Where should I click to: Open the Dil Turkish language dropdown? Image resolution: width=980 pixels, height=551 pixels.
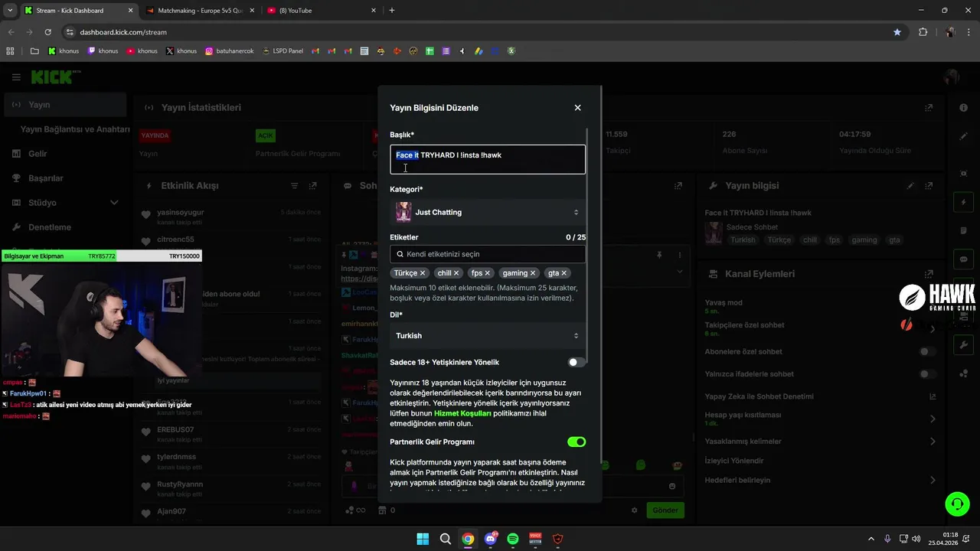(488, 336)
